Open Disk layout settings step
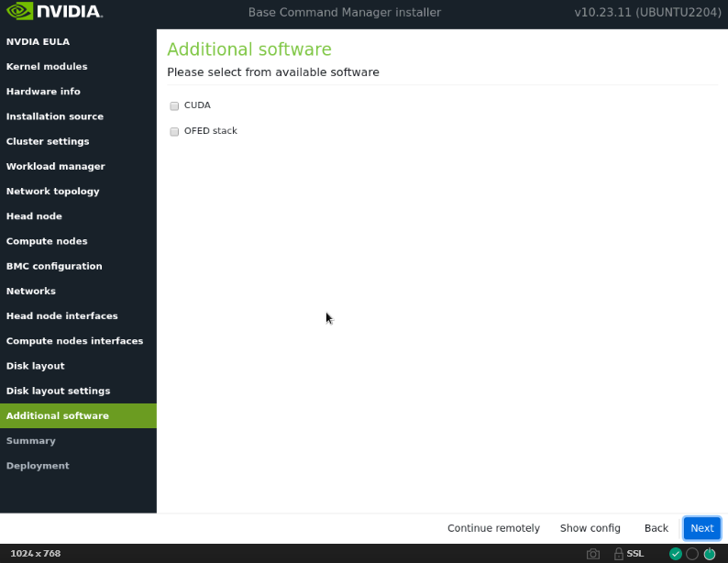Viewport: 728px width, 563px height. (x=58, y=391)
